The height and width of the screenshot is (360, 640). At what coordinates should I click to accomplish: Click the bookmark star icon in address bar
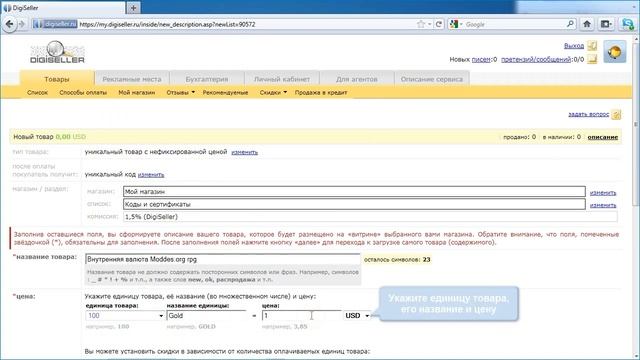(421, 24)
